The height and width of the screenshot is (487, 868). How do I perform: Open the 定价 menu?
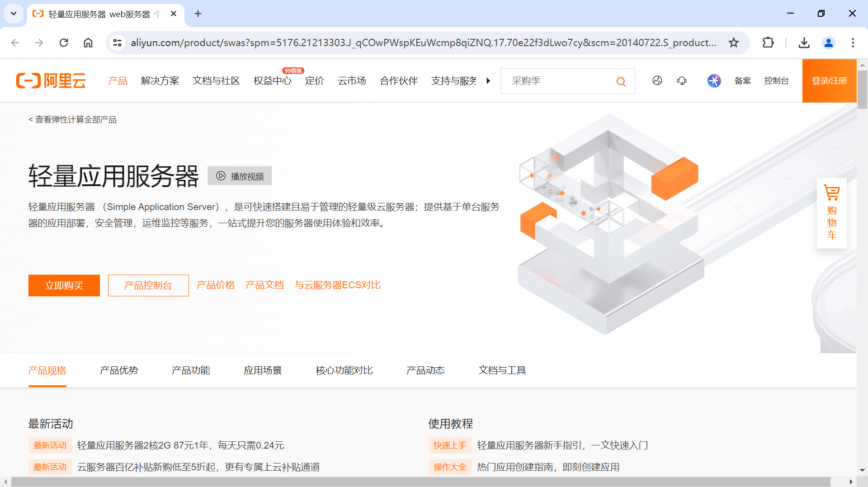click(x=315, y=81)
